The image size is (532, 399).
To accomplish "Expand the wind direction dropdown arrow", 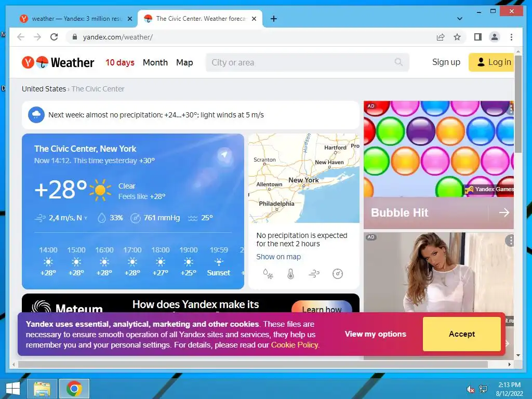I will pos(86,218).
